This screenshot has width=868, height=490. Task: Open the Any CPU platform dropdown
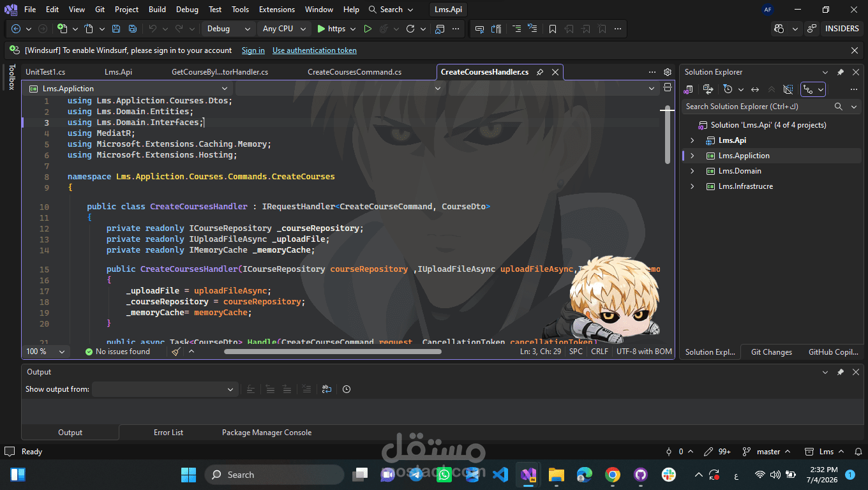(285, 29)
